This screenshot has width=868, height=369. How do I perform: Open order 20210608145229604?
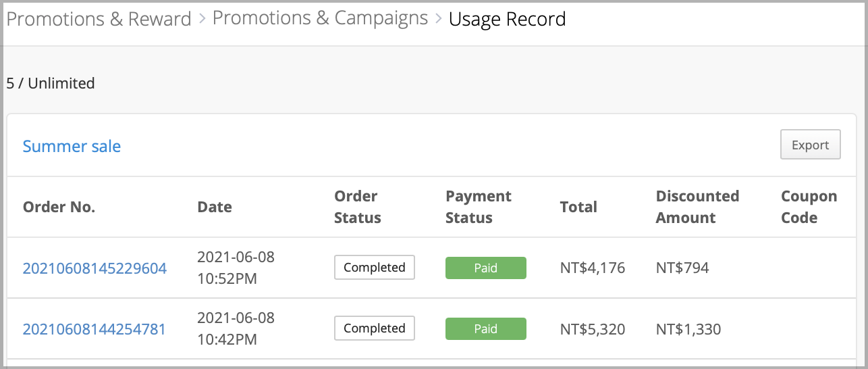pos(94,268)
